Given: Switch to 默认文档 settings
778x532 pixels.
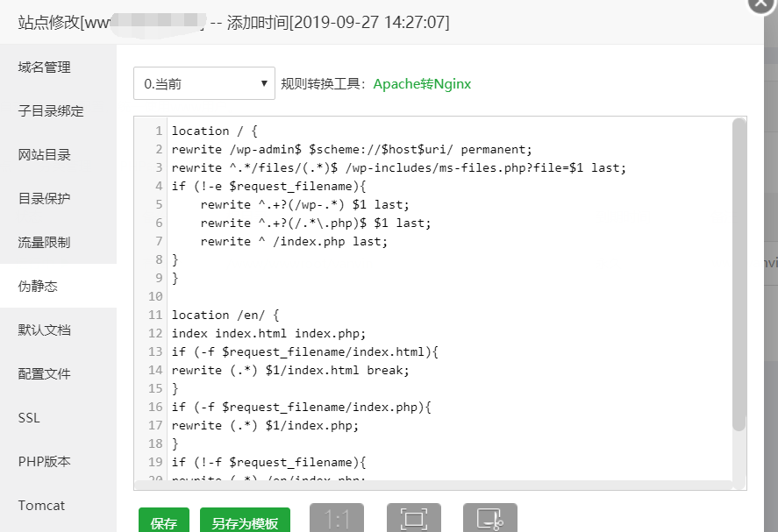Looking at the screenshot, I should pos(45,330).
